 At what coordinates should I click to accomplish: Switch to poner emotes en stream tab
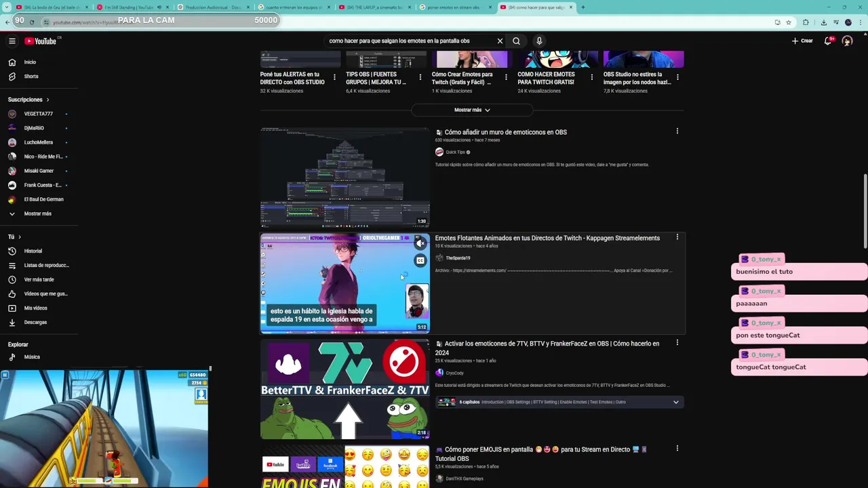pos(456,7)
